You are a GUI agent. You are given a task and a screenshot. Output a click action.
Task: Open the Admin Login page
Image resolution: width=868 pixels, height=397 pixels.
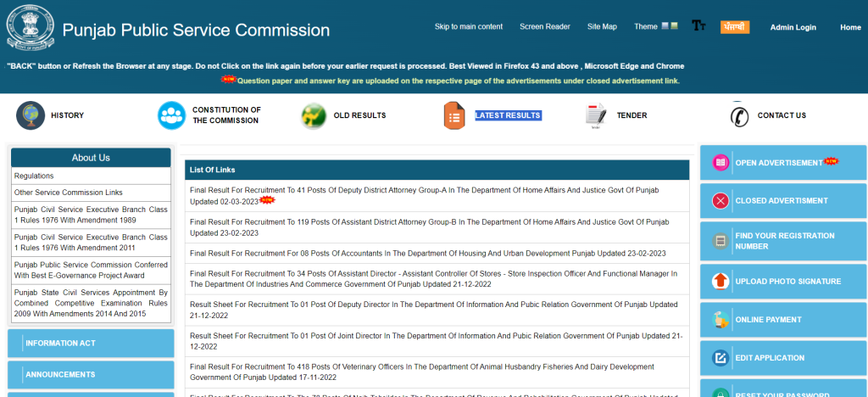click(x=793, y=27)
